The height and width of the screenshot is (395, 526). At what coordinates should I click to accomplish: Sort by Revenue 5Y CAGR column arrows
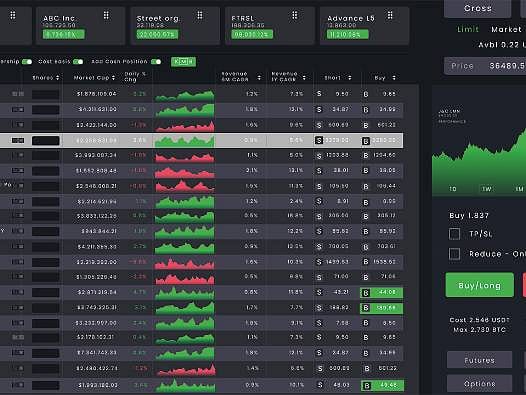[259, 78]
